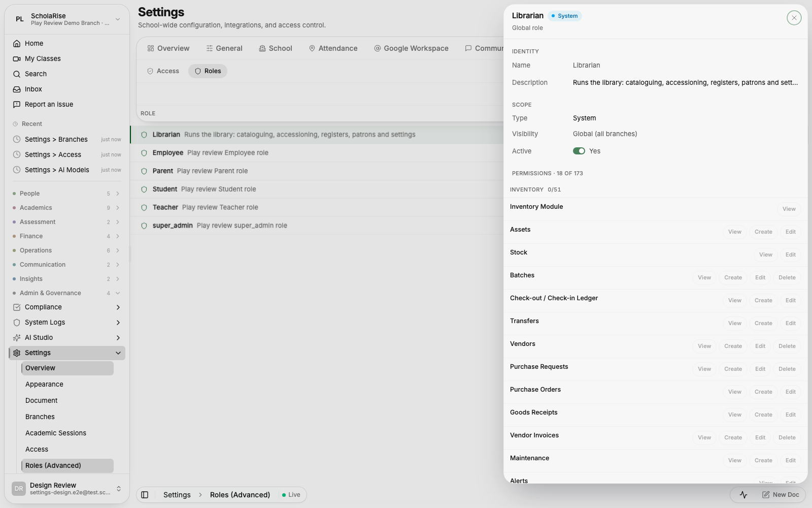Viewport: 812px width, 508px height.
Task: Switch to the School settings tab
Action: 276,48
